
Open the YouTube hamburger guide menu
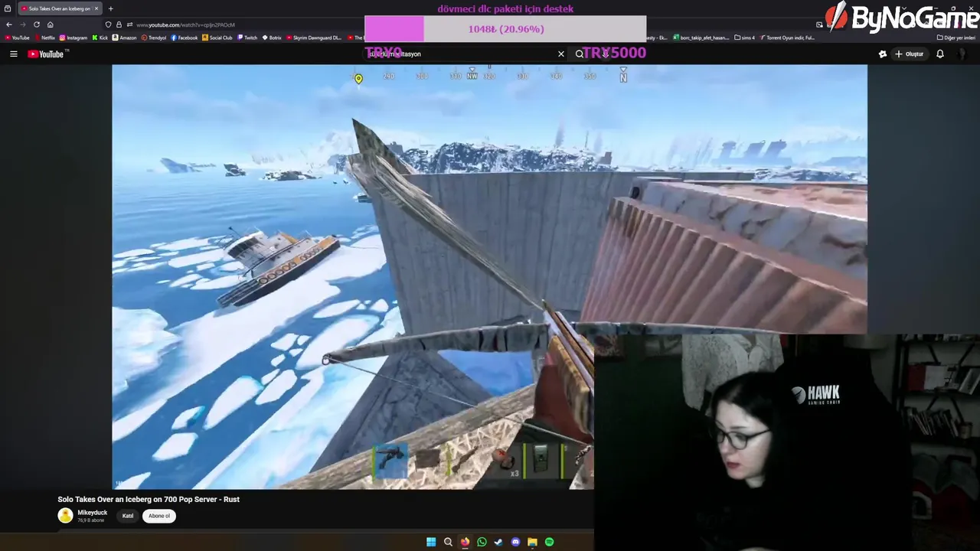13,54
